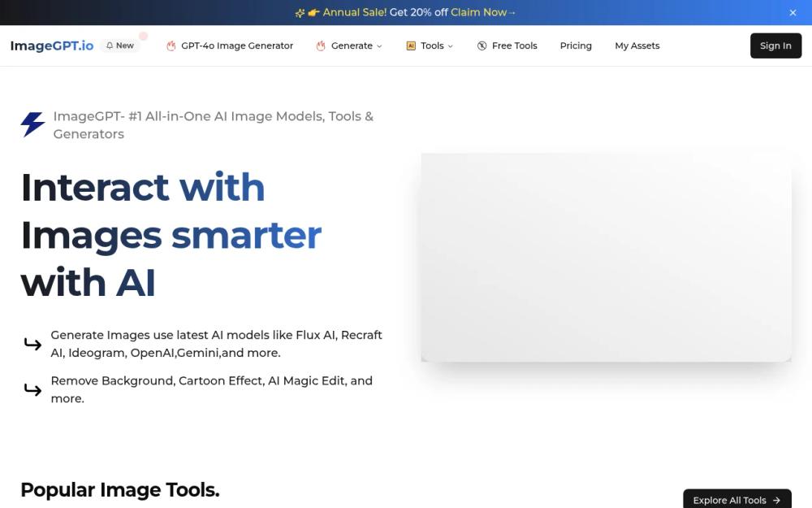Click Claim Now in the sale banner
Screen dimensions: 812x508
482,12
